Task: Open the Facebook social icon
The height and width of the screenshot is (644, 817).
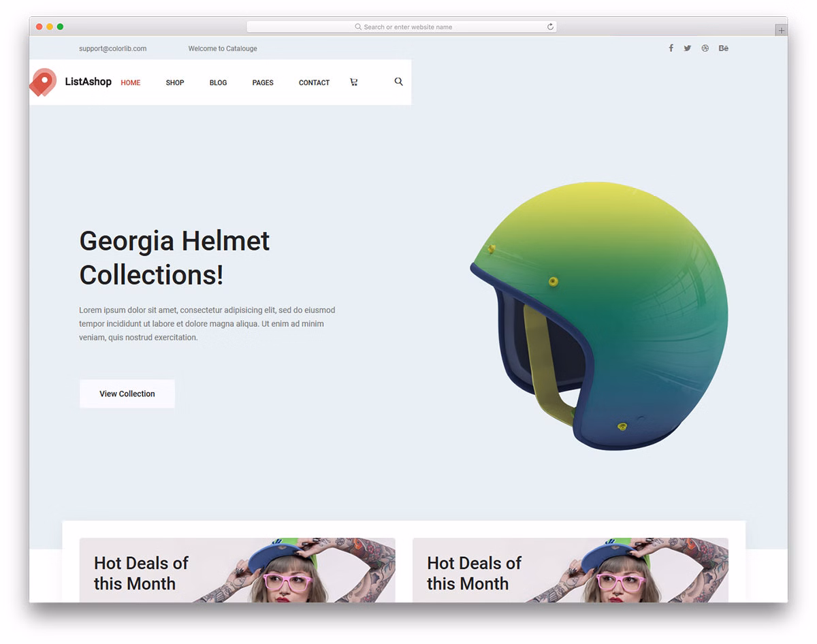Action: pos(671,48)
